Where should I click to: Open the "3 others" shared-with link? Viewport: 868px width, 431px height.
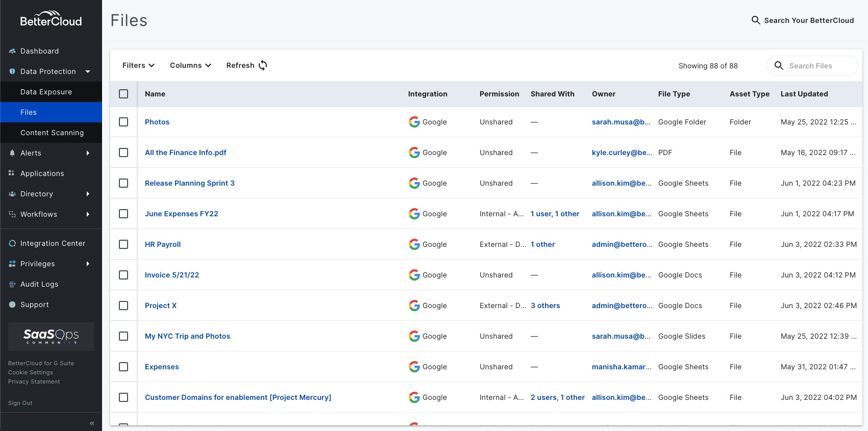tap(545, 306)
